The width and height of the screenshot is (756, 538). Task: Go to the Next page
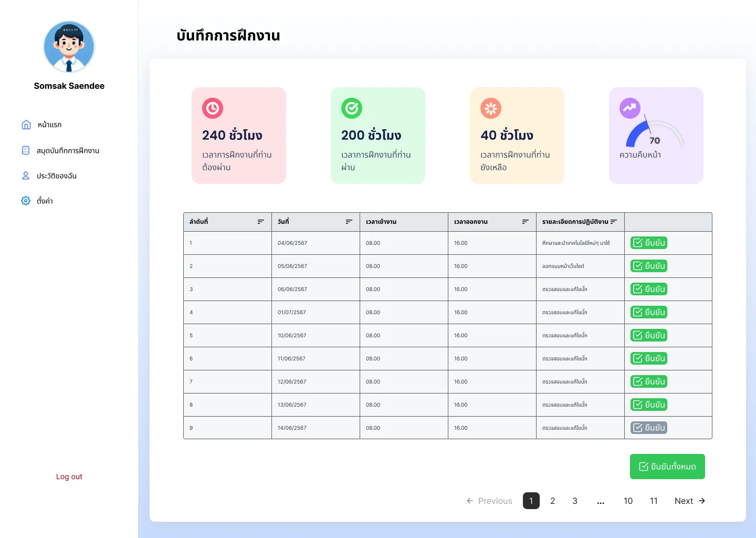[690, 501]
